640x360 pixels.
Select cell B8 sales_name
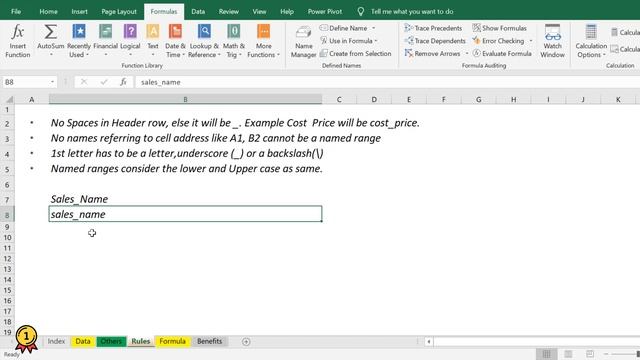coord(185,214)
